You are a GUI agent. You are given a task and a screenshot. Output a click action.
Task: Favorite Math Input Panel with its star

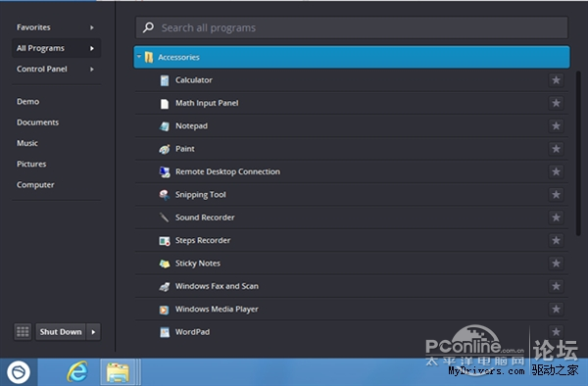[x=556, y=103]
